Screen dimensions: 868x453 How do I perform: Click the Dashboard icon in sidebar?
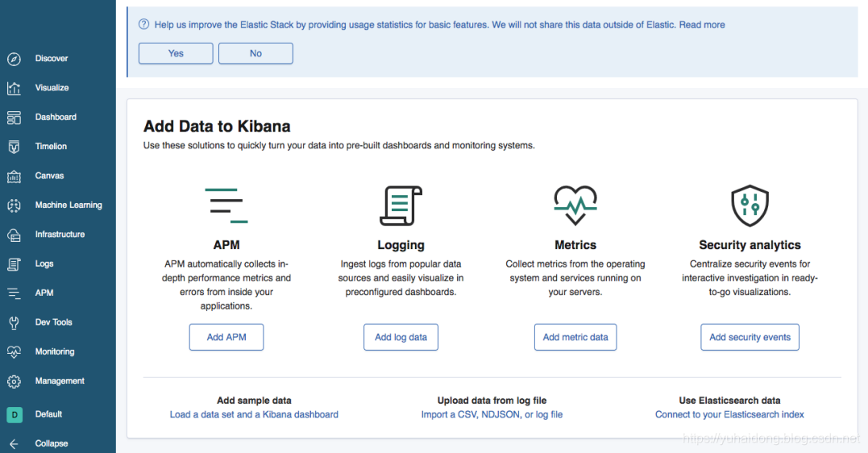14,118
